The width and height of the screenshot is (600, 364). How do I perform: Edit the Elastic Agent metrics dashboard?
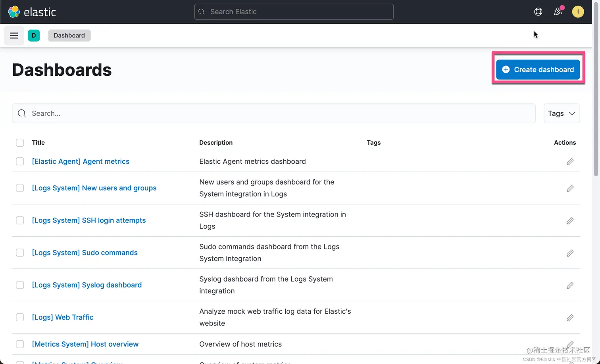[570, 162]
